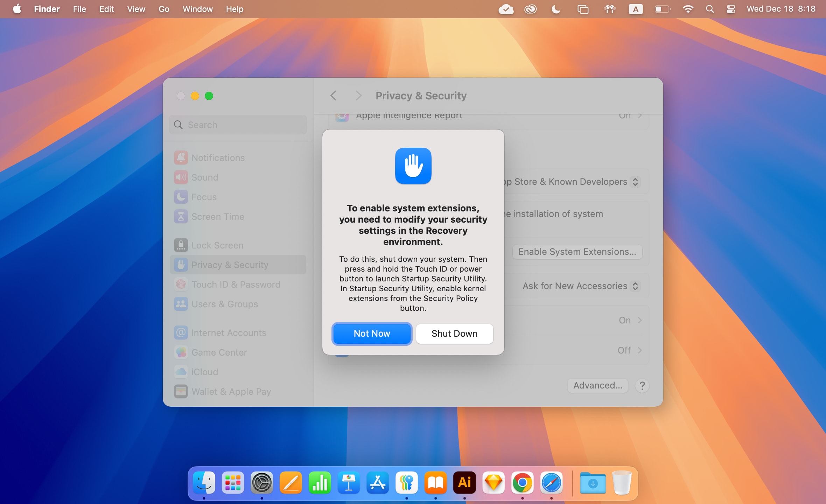Select Lock Screen settings
The width and height of the screenshot is (826, 504).
(x=217, y=245)
